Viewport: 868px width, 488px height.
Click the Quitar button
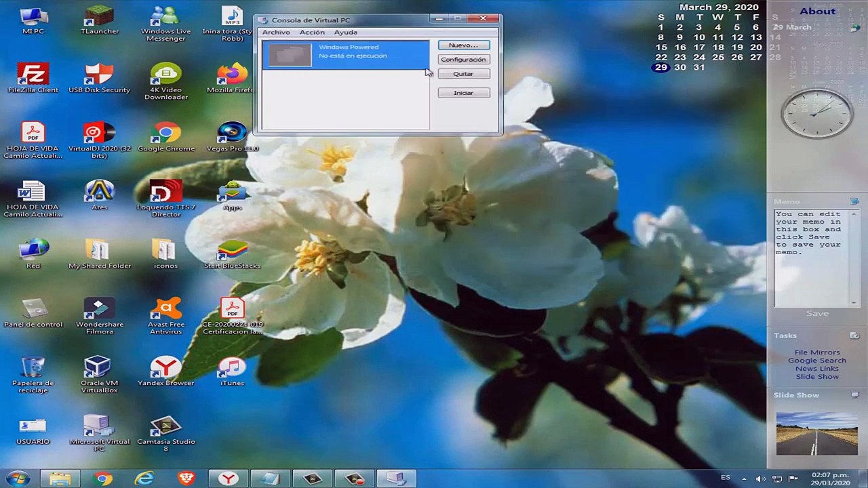pyautogui.click(x=464, y=74)
